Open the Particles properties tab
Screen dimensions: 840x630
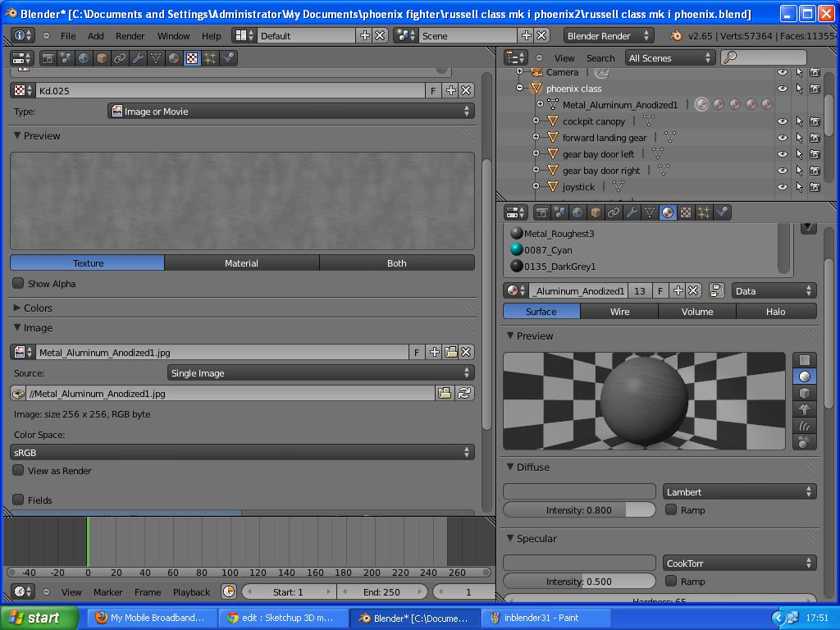click(x=704, y=212)
